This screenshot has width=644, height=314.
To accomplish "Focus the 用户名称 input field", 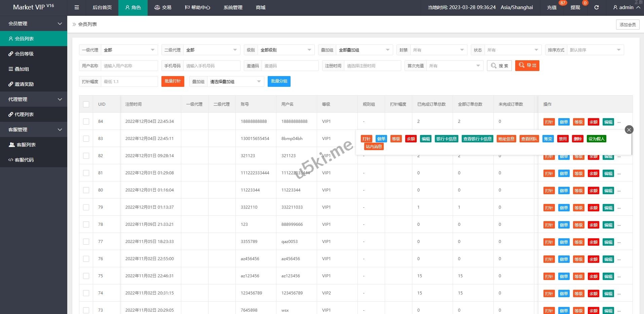I will [x=129, y=66].
